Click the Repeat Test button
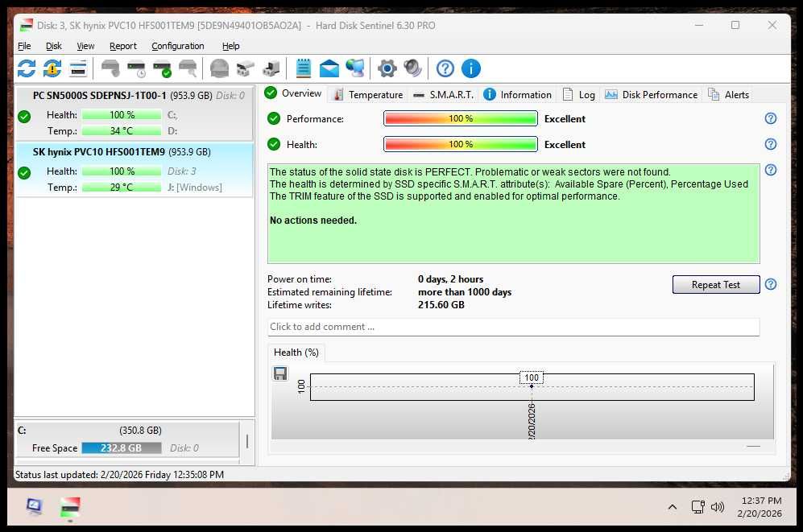This screenshot has height=532, width=803. (715, 285)
